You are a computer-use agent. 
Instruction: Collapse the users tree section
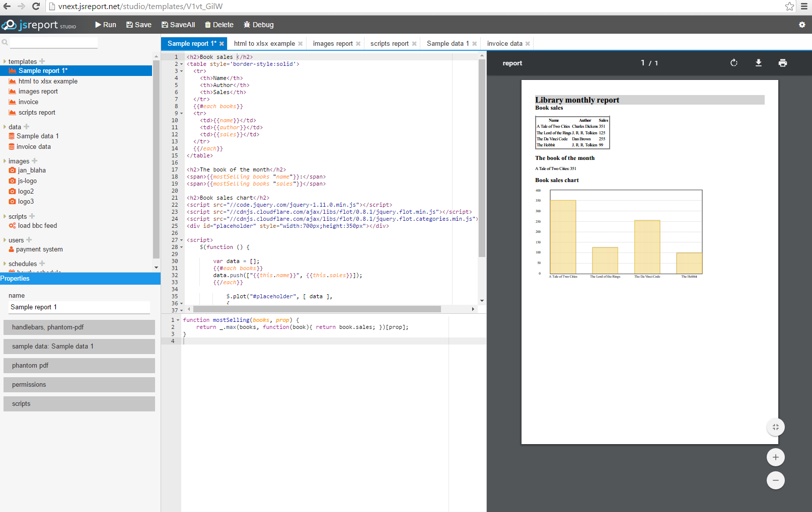click(5, 240)
